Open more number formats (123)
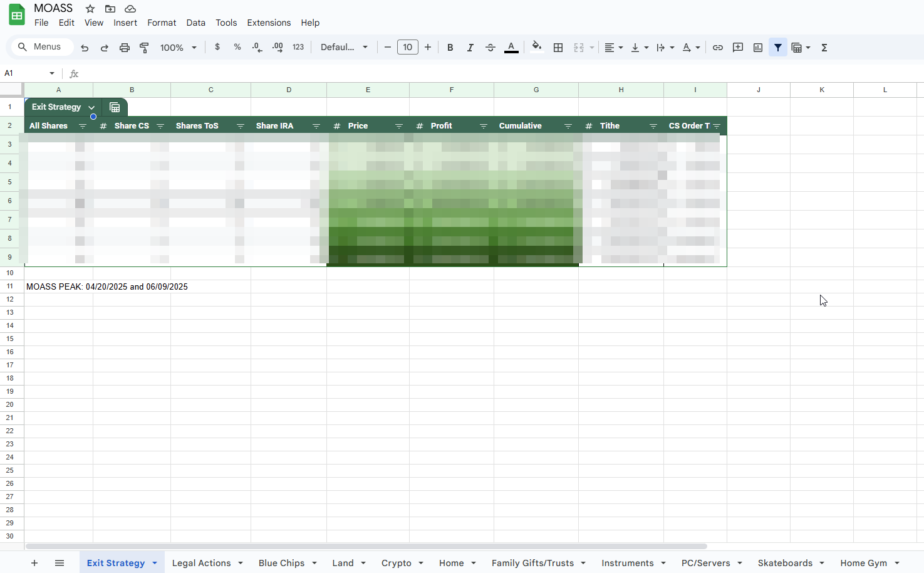 298,47
